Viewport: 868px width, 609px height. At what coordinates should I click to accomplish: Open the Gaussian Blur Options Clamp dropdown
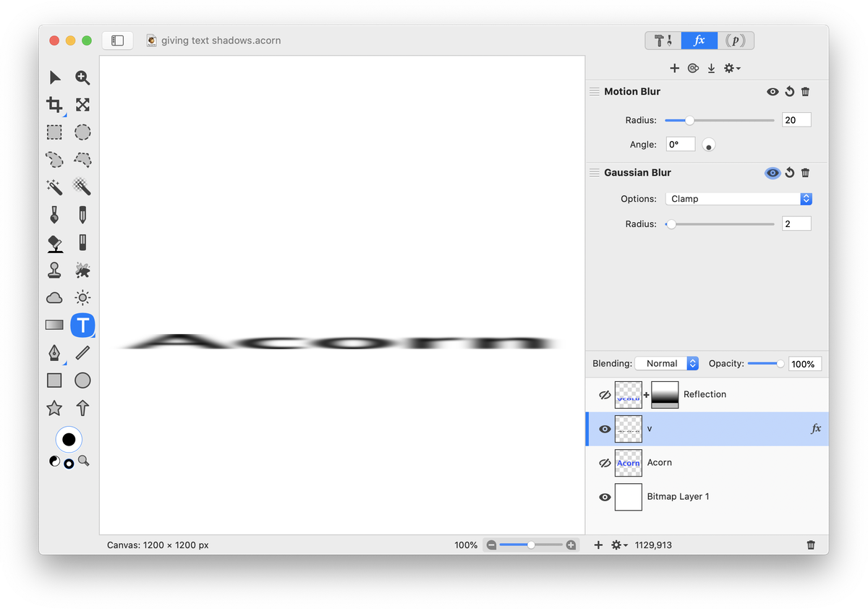pos(739,199)
